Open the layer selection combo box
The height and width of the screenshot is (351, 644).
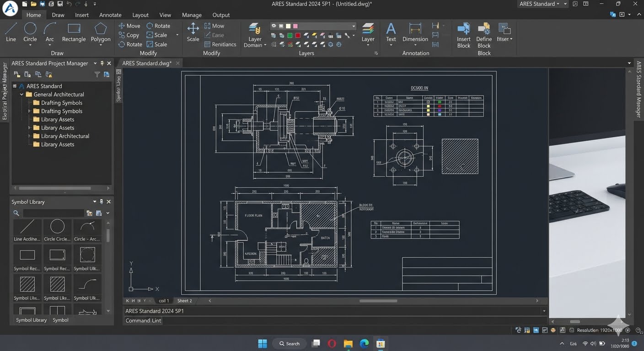coord(313,26)
